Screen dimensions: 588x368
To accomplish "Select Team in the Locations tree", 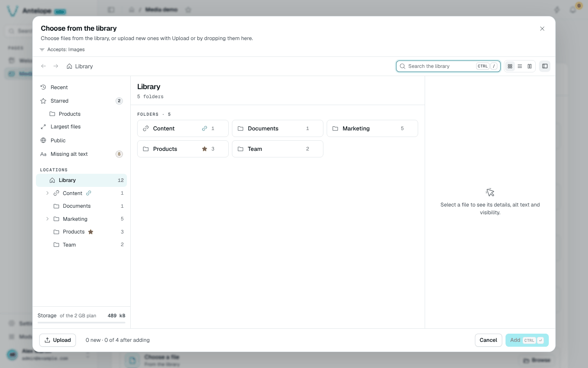I will click(x=82, y=245).
